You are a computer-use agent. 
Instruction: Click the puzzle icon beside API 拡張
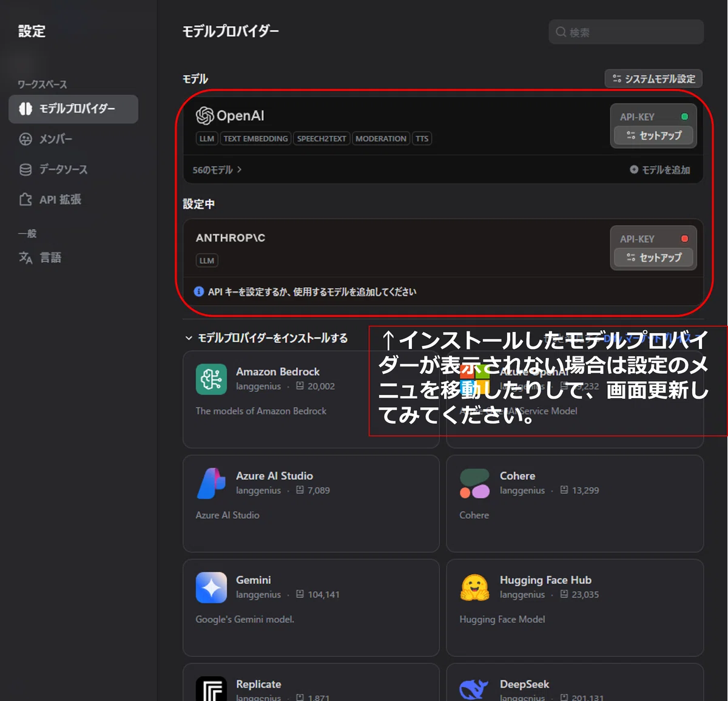coord(25,200)
